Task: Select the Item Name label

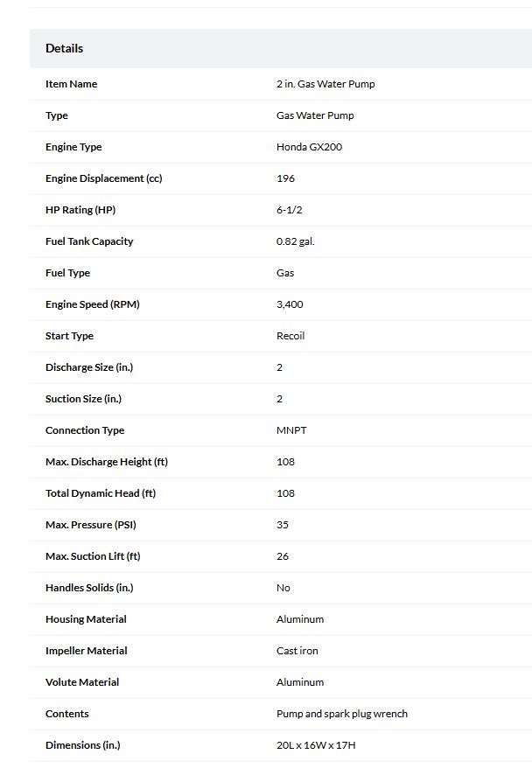Action: click(x=71, y=84)
